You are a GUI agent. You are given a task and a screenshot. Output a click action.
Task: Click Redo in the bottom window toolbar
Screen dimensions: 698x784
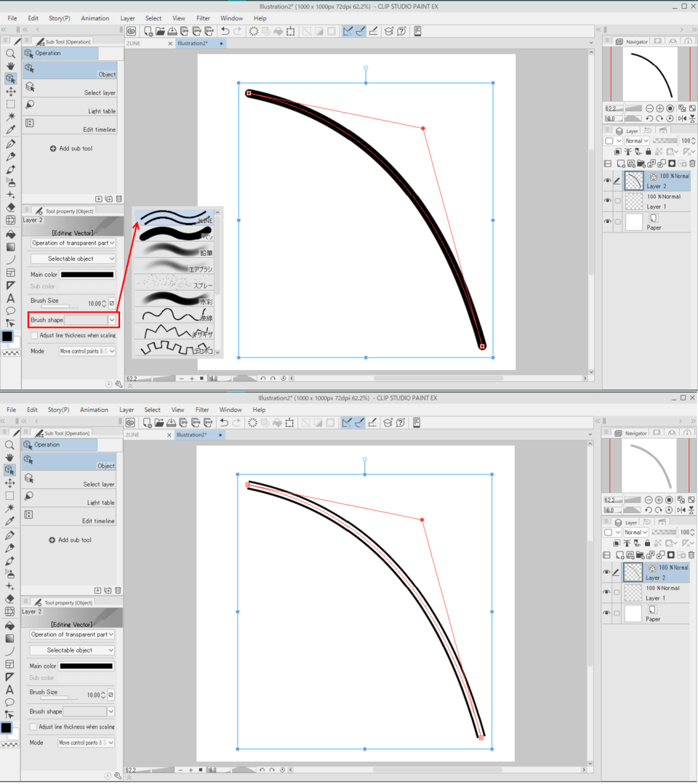tap(236, 422)
